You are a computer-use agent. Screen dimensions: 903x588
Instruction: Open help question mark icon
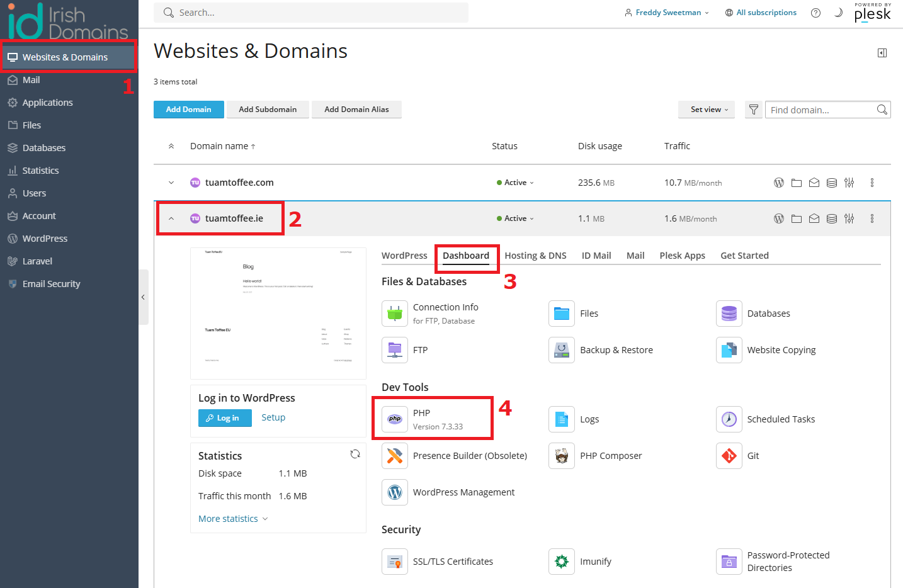[816, 13]
